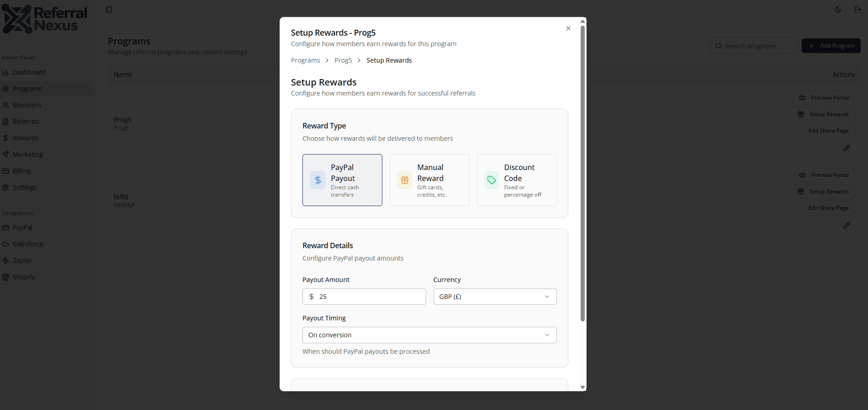Click Edit Share Page for feffd

point(828,208)
